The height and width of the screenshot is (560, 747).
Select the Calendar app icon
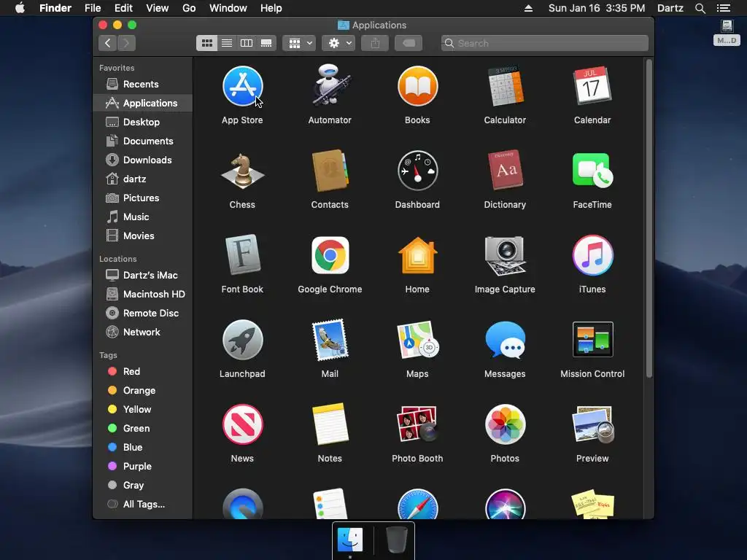pyautogui.click(x=592, y=86)
